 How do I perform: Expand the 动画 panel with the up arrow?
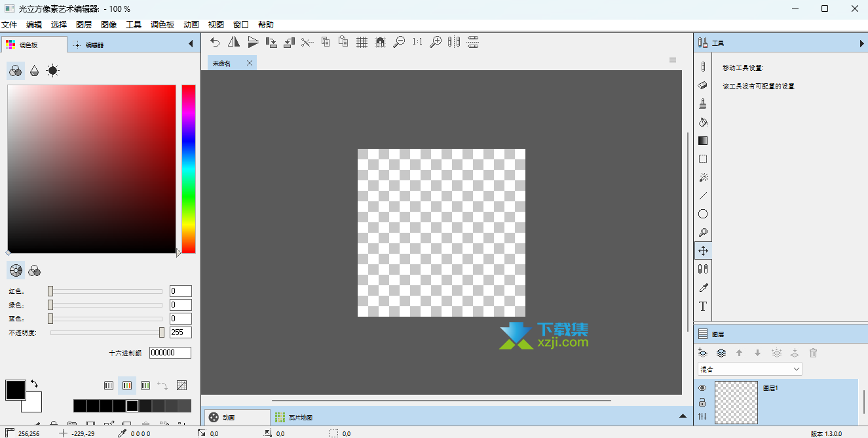tap(683, 417)
